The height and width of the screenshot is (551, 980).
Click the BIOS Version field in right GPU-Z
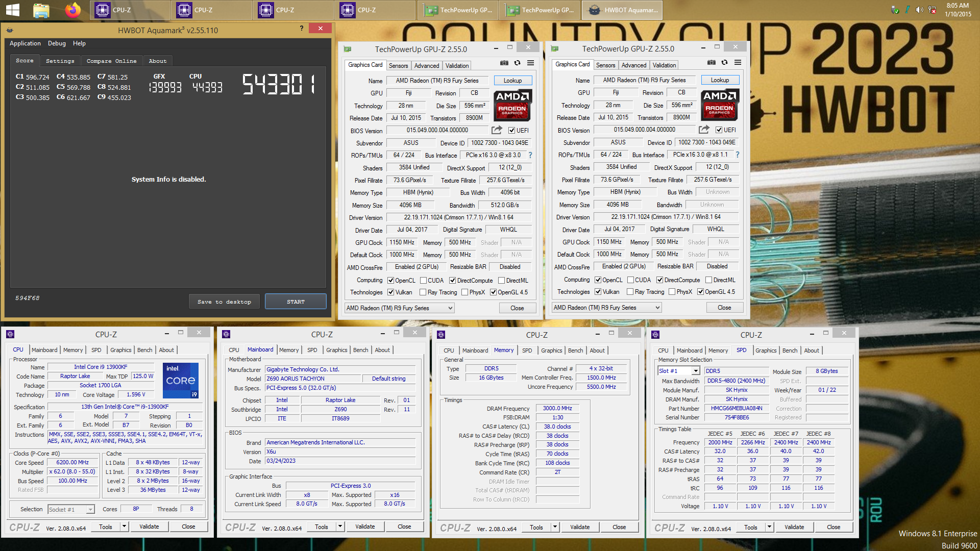pos(644,130)
